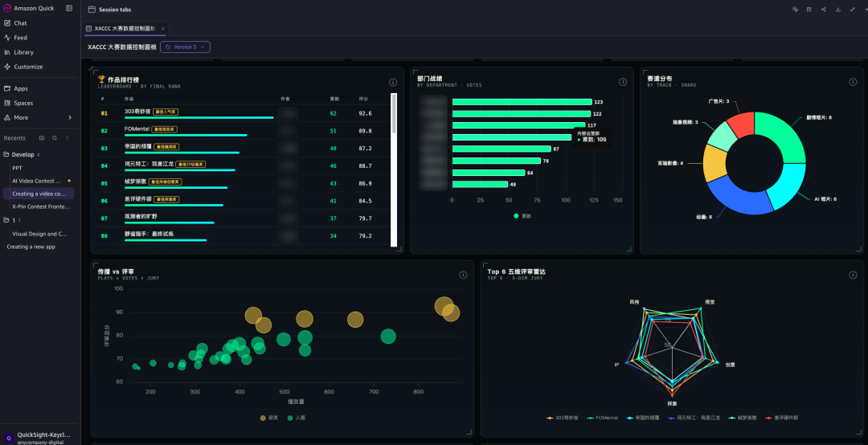Toggle the 帝国的倾覆 radar legend entry
The image size is (868, 445).
click(643, 418)
